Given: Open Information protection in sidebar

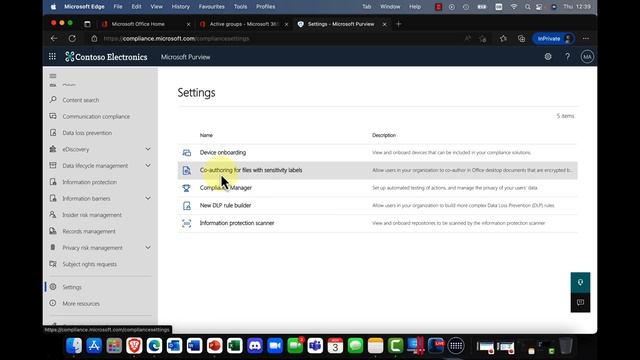Looking at the screenshot, I should tap(89, 182).
